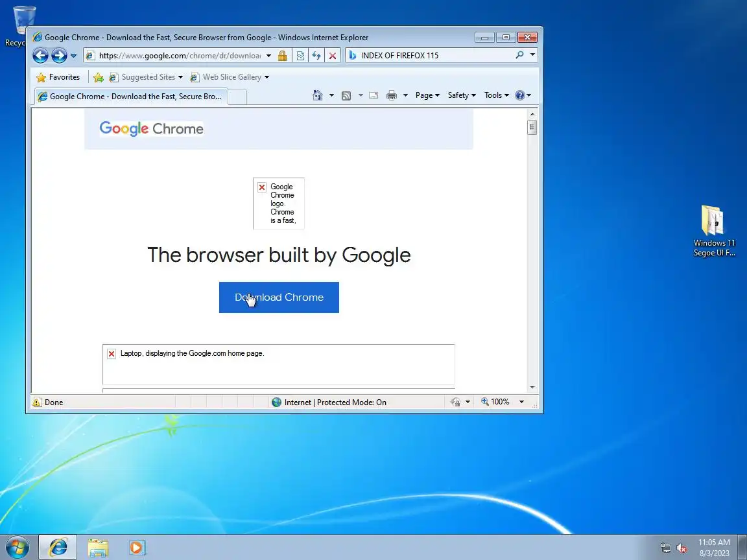Screen dimensions: 747x560
Task: Refresh the page with the refresh icon
Action: click(x=316, y=56)
